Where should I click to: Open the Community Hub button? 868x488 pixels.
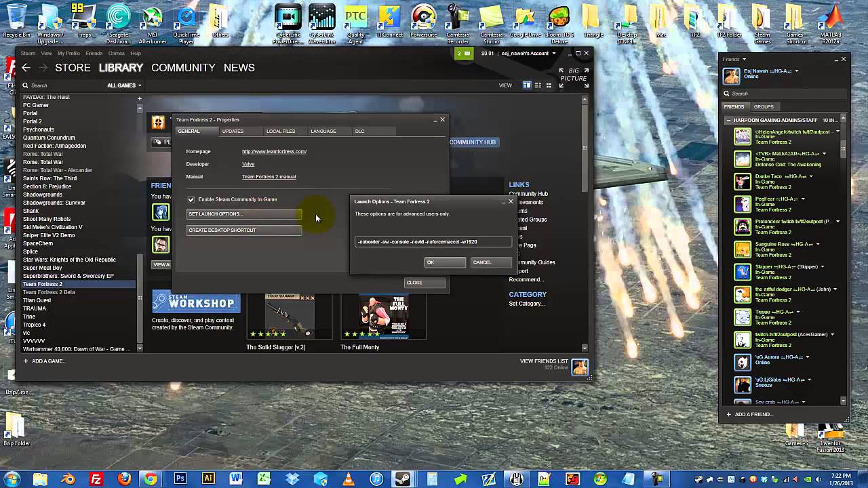[x=473, y=142]
